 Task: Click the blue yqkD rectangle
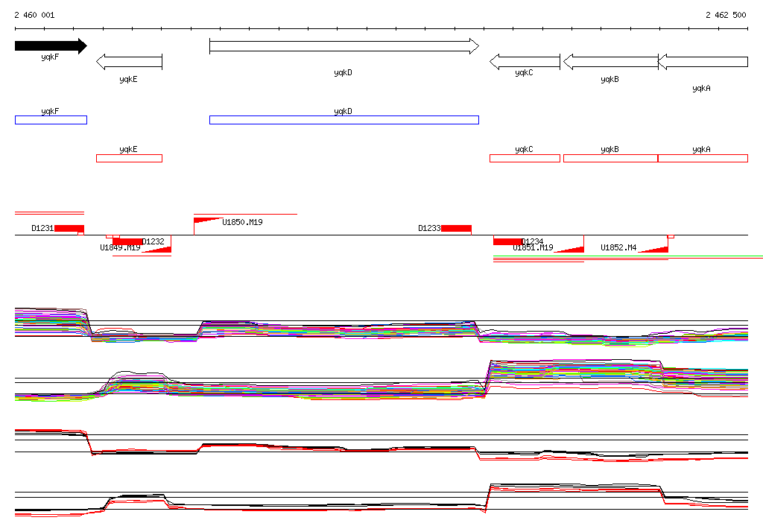344,120
